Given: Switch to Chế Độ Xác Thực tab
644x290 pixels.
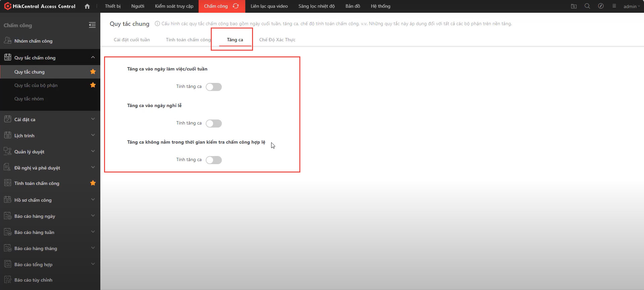Looking at the screenshot, I should click(277, 40).
